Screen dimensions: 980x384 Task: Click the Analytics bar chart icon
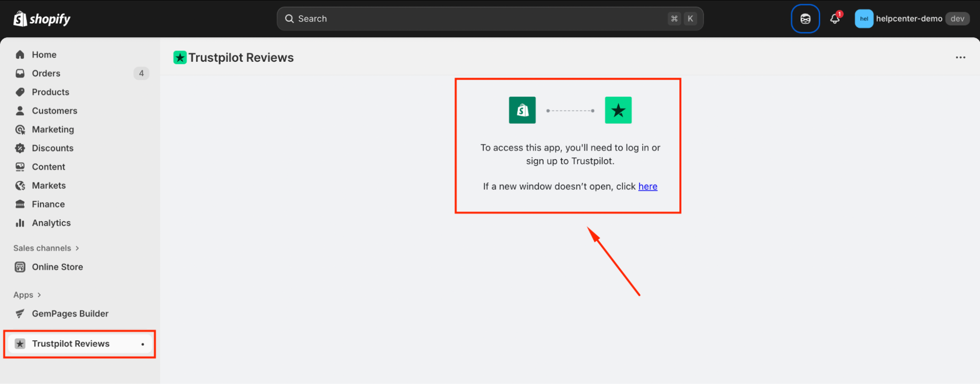pyautogui.click(x=20, y=223)
